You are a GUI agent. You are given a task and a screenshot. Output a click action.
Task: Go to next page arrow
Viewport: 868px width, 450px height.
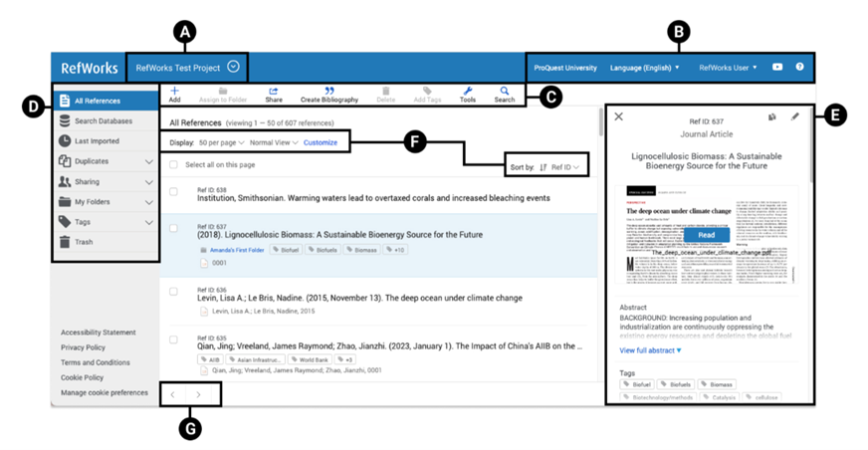click(198, 394)
